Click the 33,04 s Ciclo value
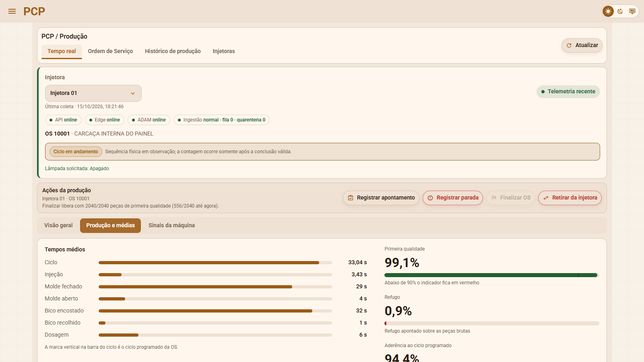Viewport: 644px width, 362px height. click(357, 263)
